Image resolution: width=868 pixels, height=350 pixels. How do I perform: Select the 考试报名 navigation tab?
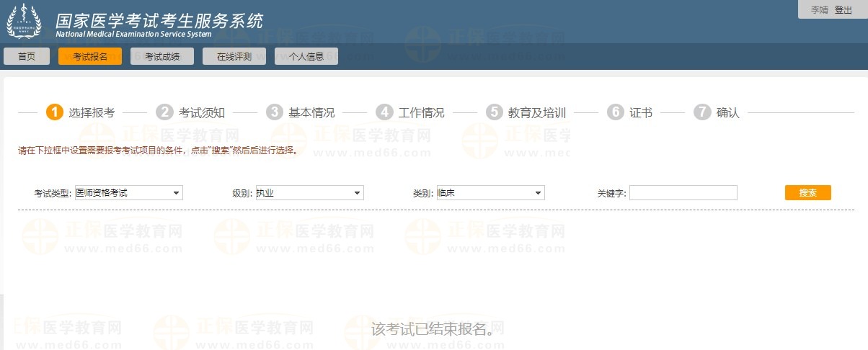coord(90,57)
